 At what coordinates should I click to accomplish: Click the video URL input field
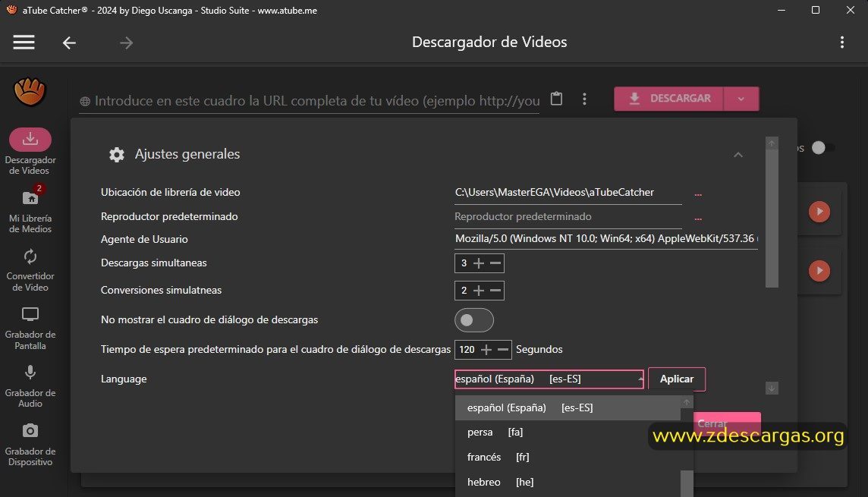coord(309,101)
